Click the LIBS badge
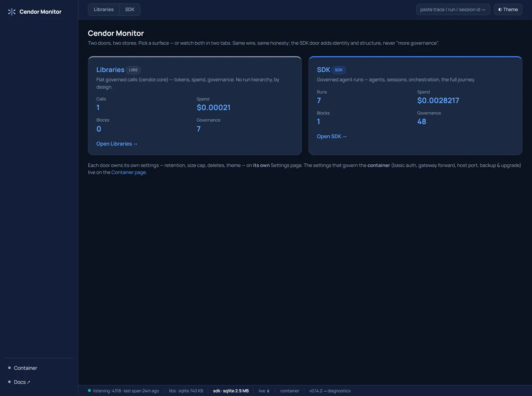The width and height of the screenshot is (532, 396). 133,70
